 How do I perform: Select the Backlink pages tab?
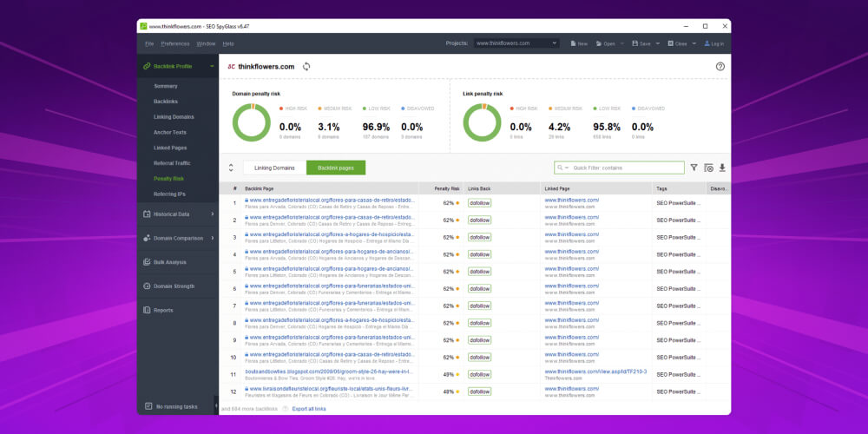coord(336,168)
